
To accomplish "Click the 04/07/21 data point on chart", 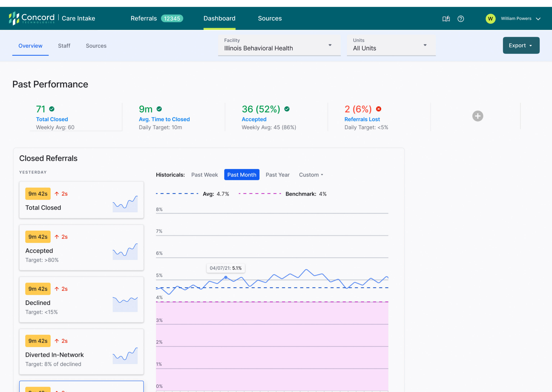I will click(x=226, y=277).
